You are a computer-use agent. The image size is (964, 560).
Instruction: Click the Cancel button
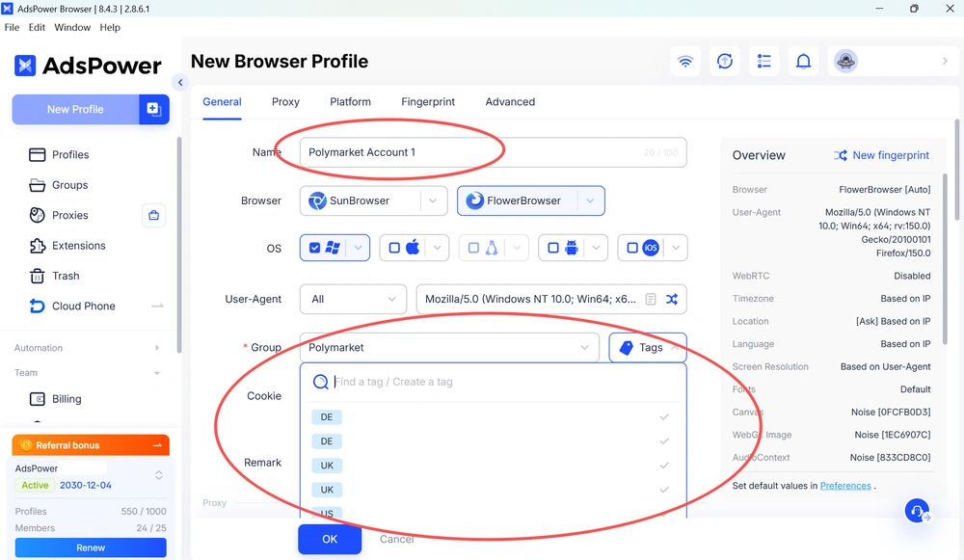coord(396,539)
